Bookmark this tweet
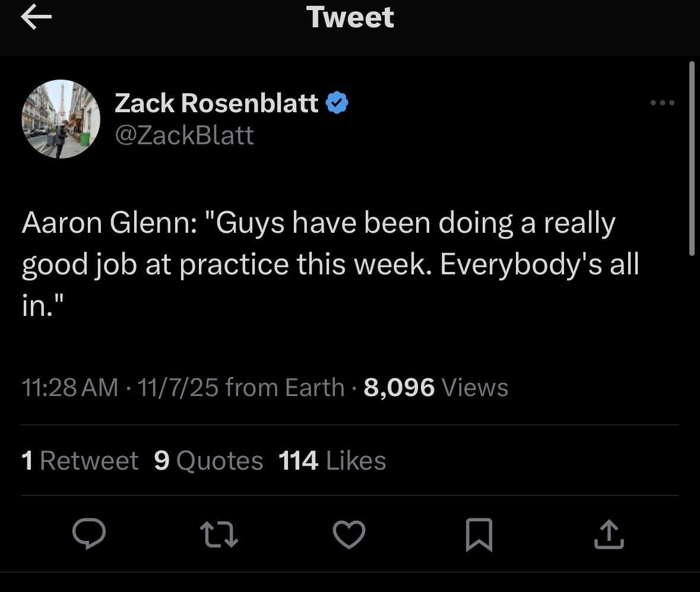 (x=479, y=534)
